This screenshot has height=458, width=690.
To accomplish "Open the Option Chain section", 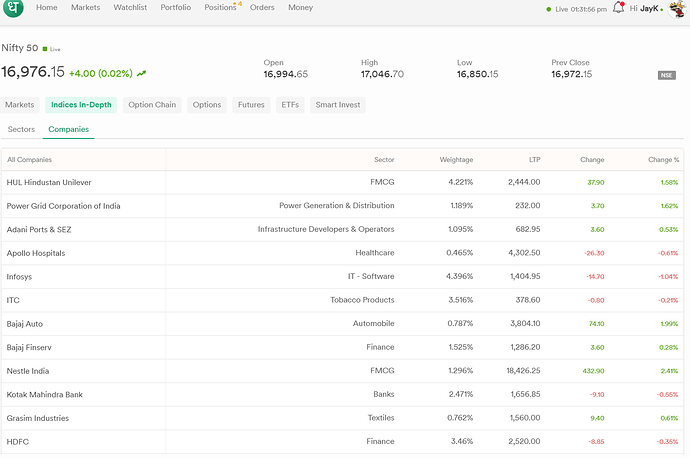I will (x=152, y=105).
